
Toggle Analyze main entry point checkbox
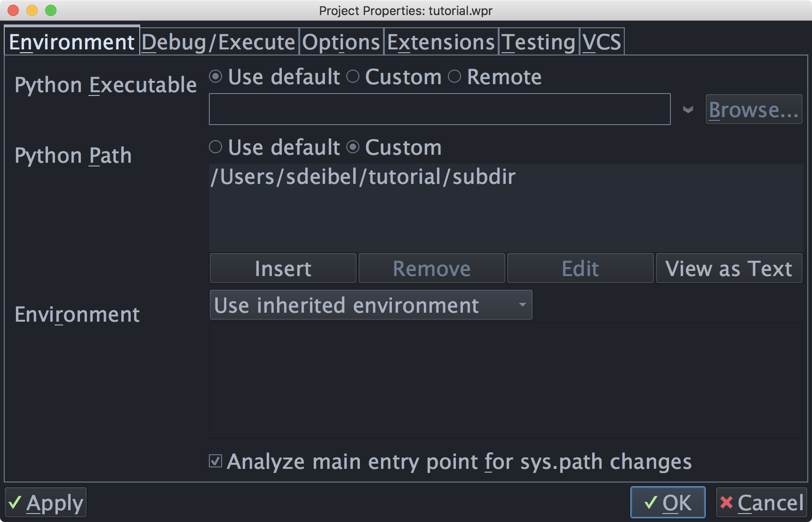[x=215, y=461]
